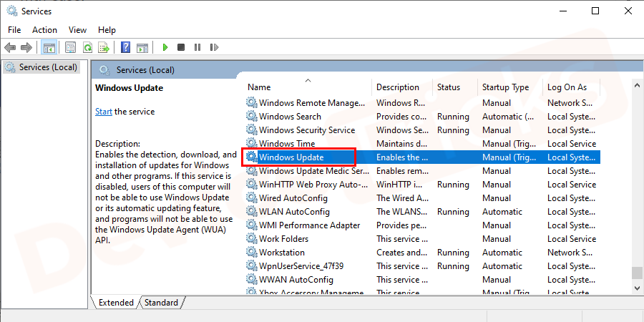Click Network S... log on for Workstation

(570, 253)
